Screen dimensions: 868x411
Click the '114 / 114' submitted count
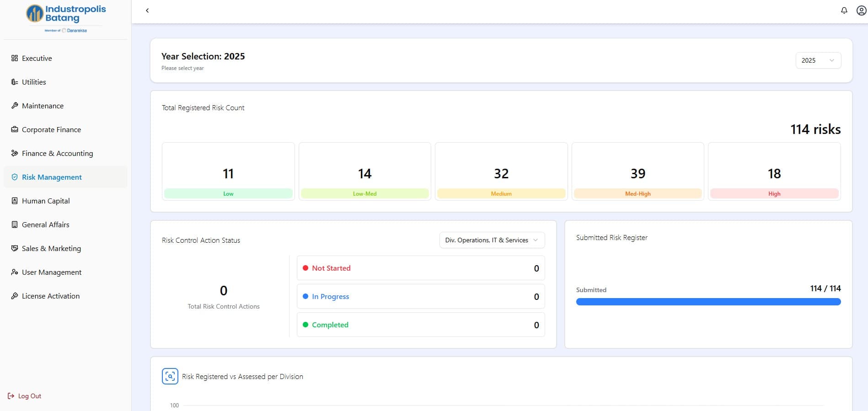pos(825,288)
